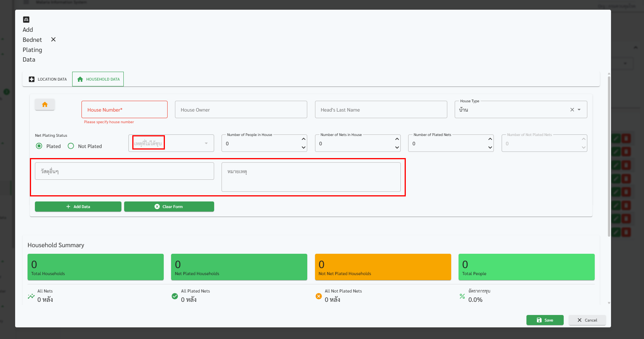Viewport: 644px width, 339px height.
Task: Clear the House Type selection with X
Action: coord(572,110)
